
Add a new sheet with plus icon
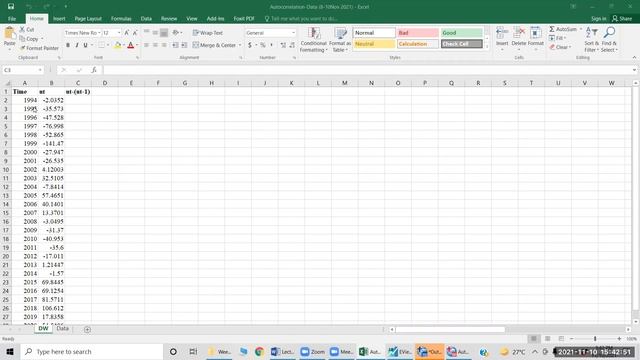[x=87, y=329]
